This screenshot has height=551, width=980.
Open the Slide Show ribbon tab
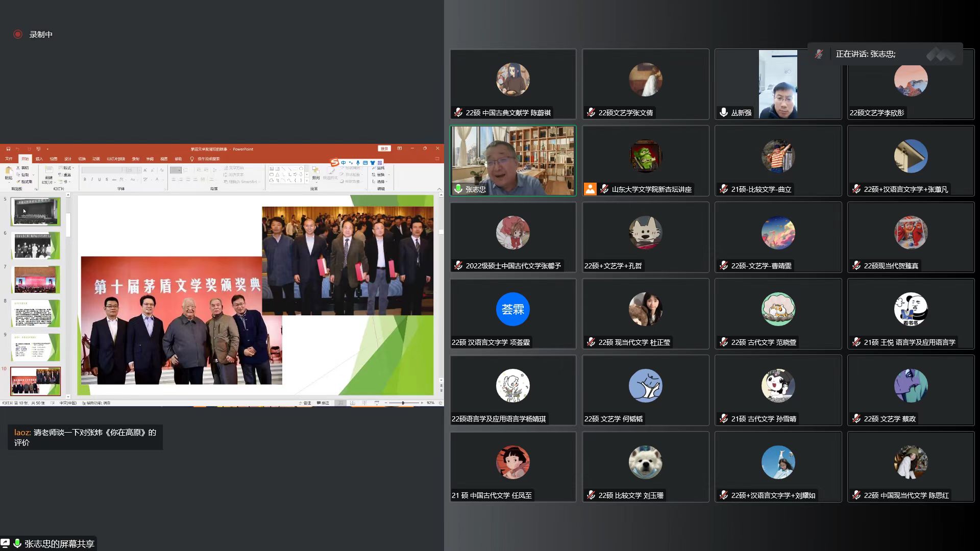coord(116,159)
